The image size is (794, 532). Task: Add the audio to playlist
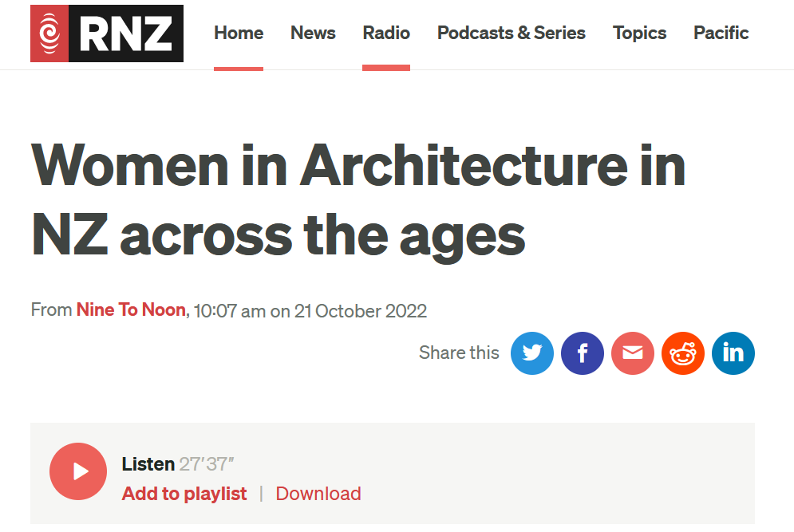(x=184, y=494)
